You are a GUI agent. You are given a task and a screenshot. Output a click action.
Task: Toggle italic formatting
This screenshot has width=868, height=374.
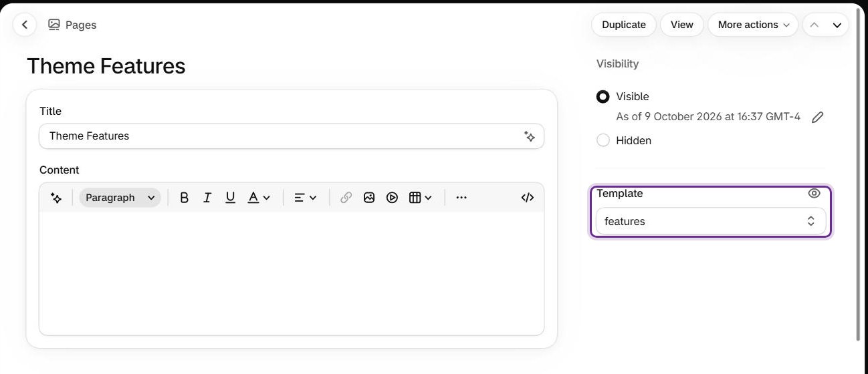[207, 198]
